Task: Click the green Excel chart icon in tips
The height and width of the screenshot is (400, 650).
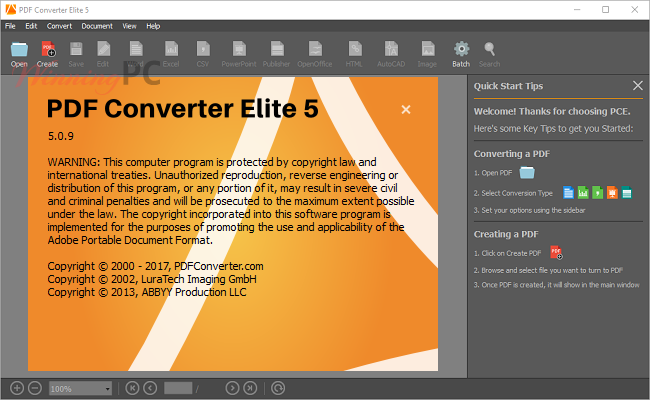Action: coord(583,192)
